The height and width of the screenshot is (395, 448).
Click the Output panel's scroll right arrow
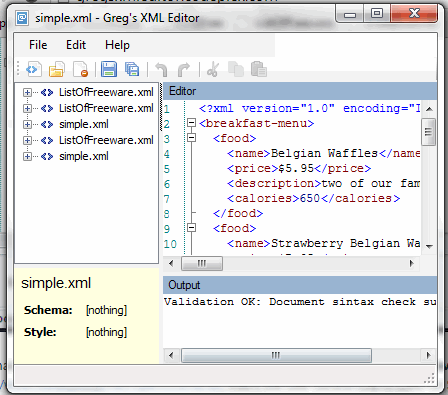[429, 355]
